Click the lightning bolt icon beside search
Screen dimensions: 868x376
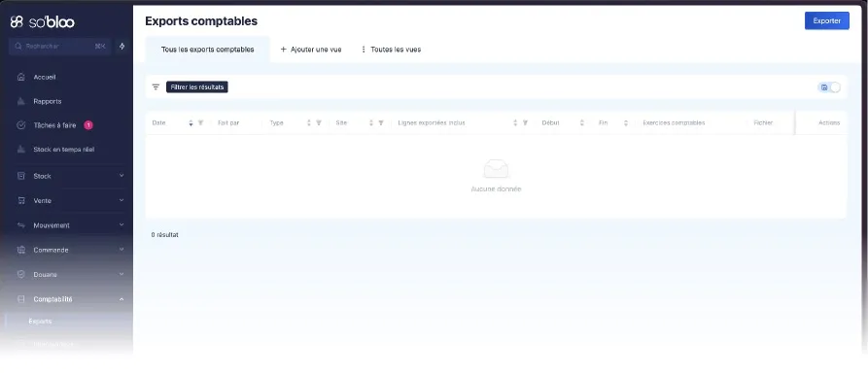122,47
